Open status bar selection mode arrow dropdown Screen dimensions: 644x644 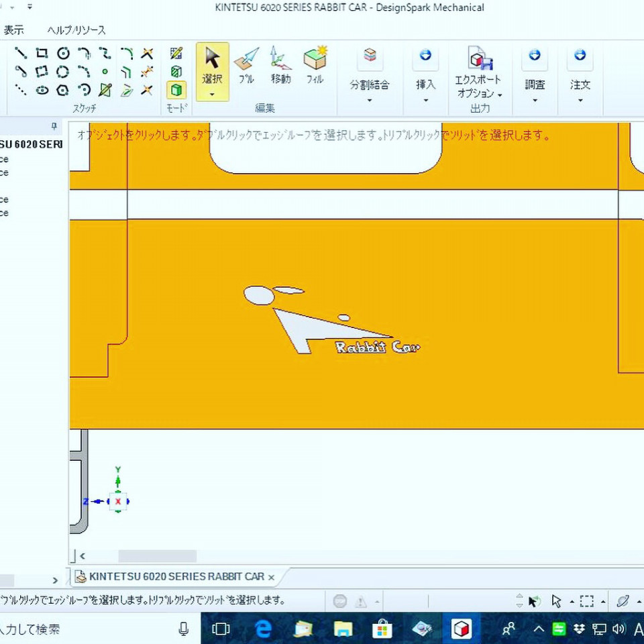[x=572, y=602]
